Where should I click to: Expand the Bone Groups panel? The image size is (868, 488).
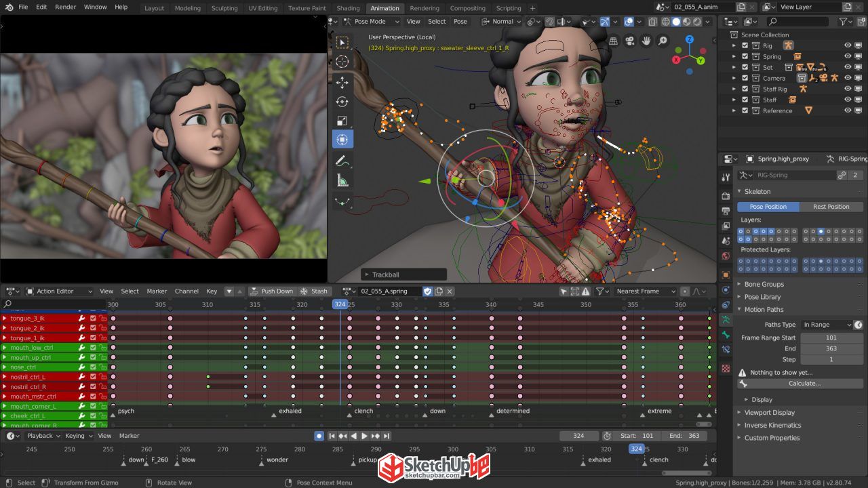(764, 284)
